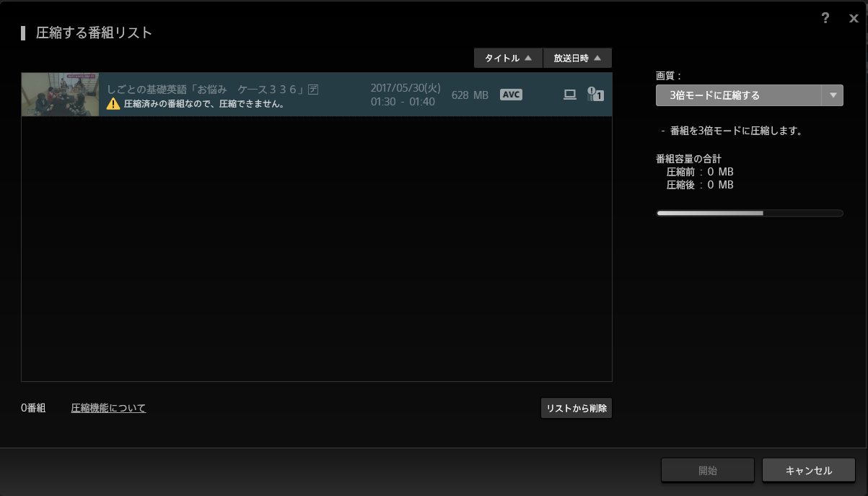Sort the list by 放送日時
The image size is (868, 496).
(x=577, y=58)
